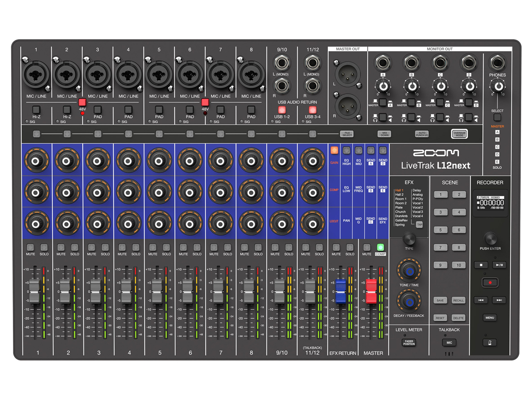Engage the PAD button on channel 3
The image size is (532, 399).
pyautogui.click(x=98, y=110)
